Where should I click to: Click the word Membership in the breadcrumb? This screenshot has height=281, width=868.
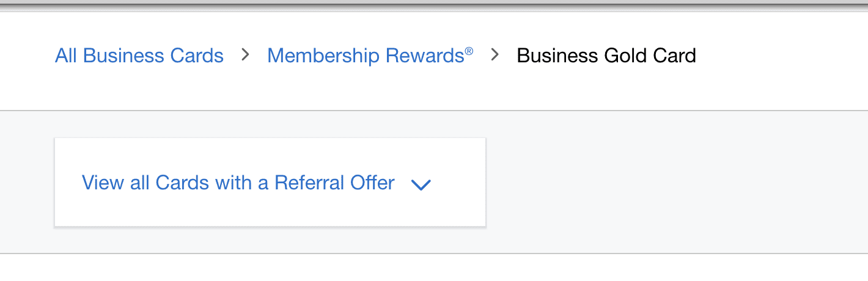click(x=323, y=56)
